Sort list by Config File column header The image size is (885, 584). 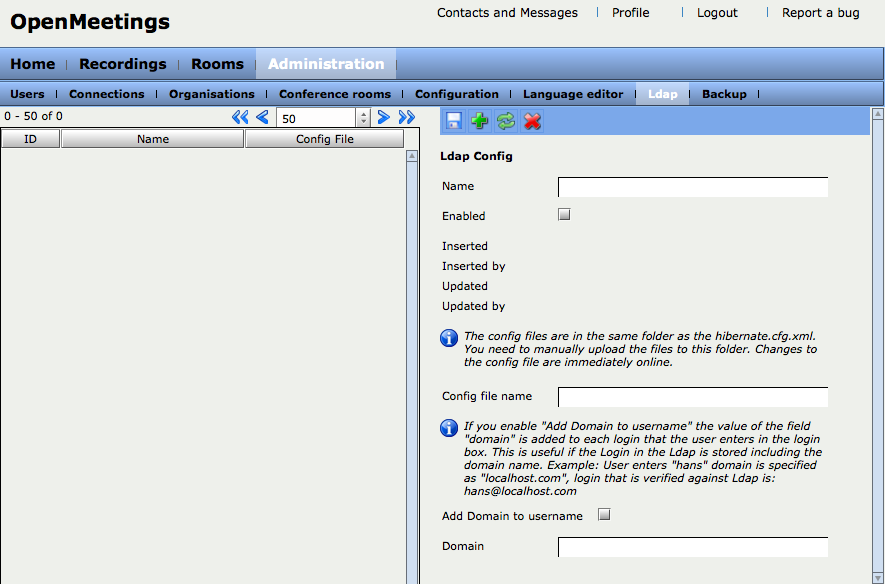coord(325,139)
